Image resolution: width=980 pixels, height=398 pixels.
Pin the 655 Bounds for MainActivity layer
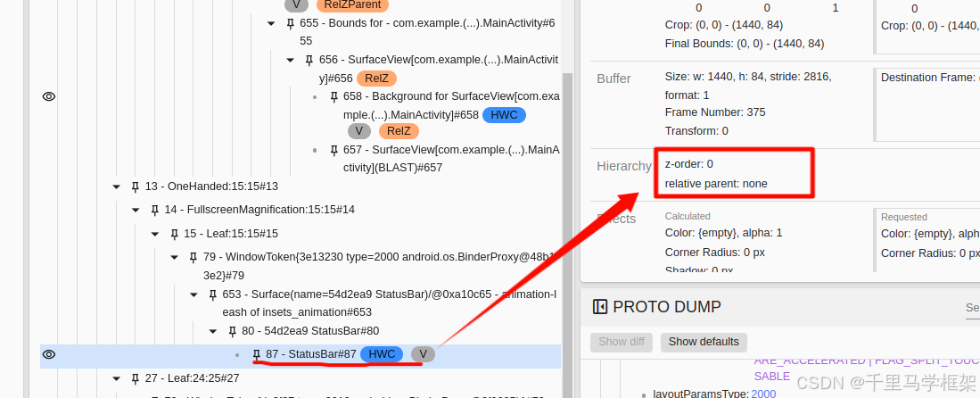[290, 23]
